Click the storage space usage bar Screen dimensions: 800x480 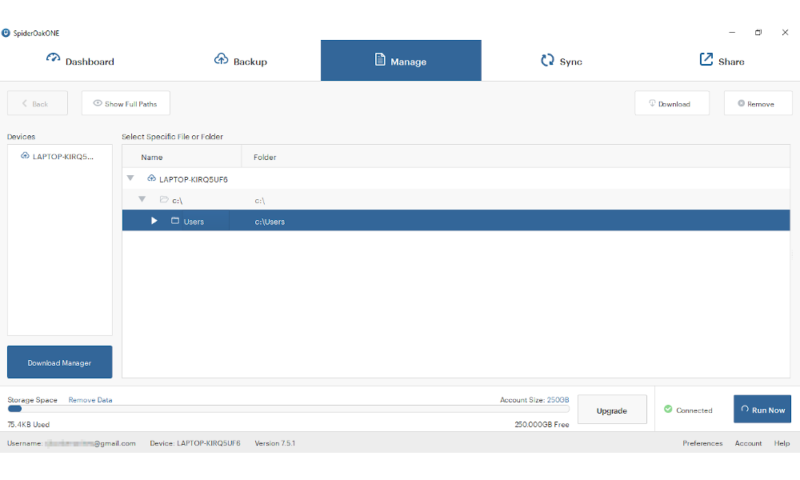tap(288, 409)
